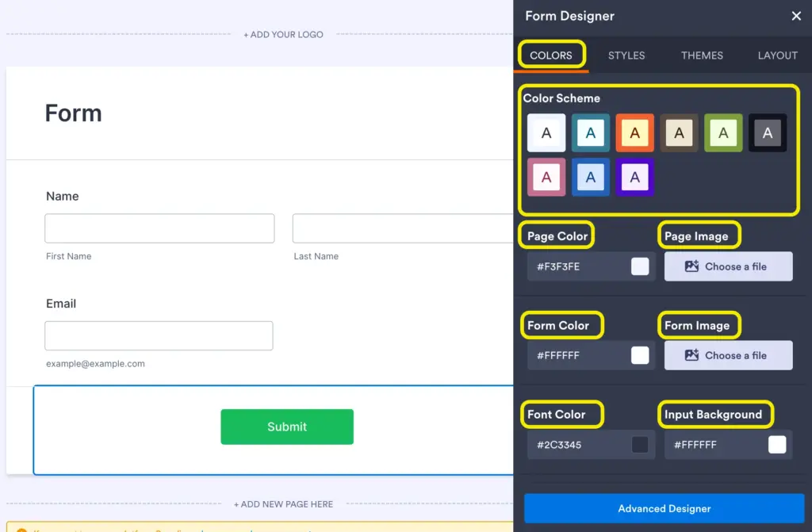Choose a file for Form Image
Viewport: 812px width, 532px height.
(728, 355)
